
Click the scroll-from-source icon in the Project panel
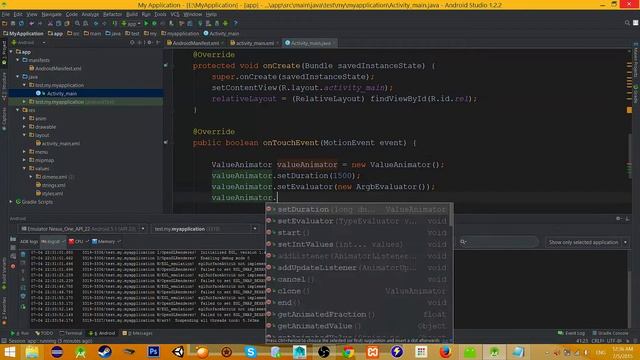point(132,42)
